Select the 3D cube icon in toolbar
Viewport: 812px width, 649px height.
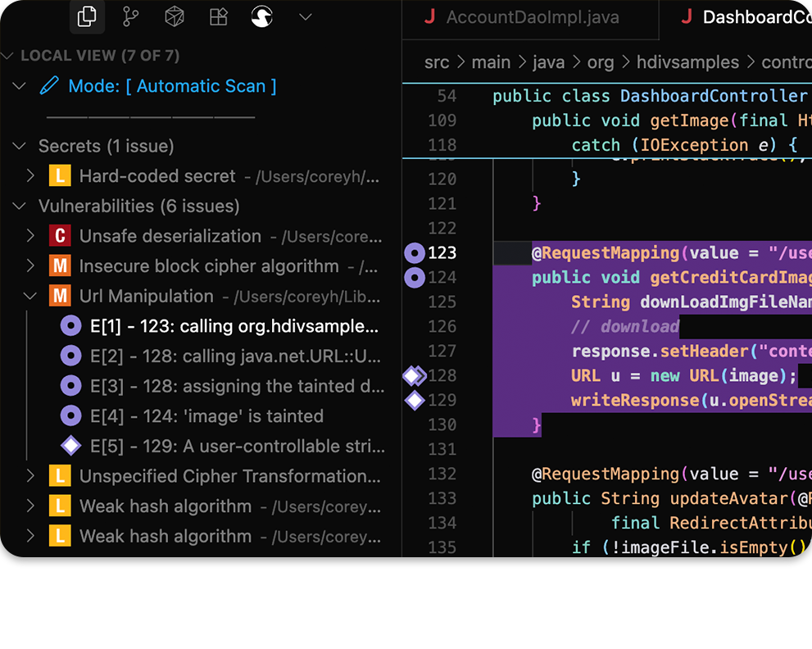174,16
